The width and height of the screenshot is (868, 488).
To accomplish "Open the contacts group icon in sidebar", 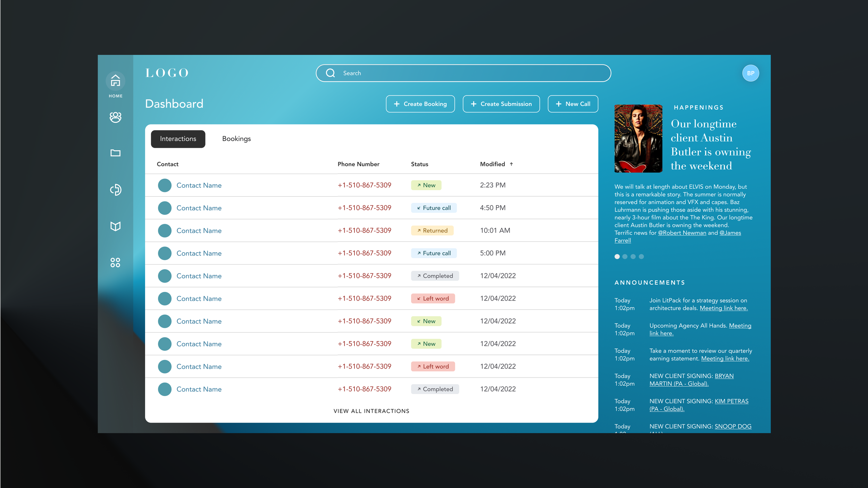I will coord(115,117).
